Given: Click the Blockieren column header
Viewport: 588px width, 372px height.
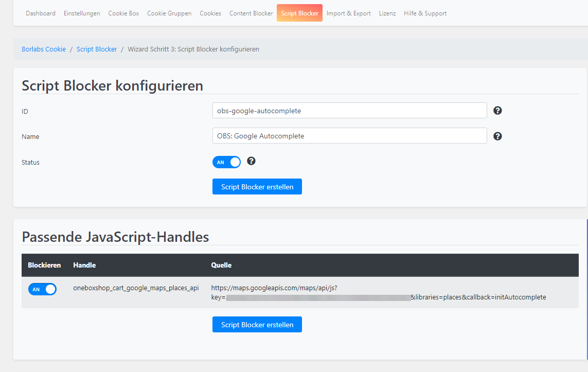Looking at the screenshot, I should coord(44,265).
